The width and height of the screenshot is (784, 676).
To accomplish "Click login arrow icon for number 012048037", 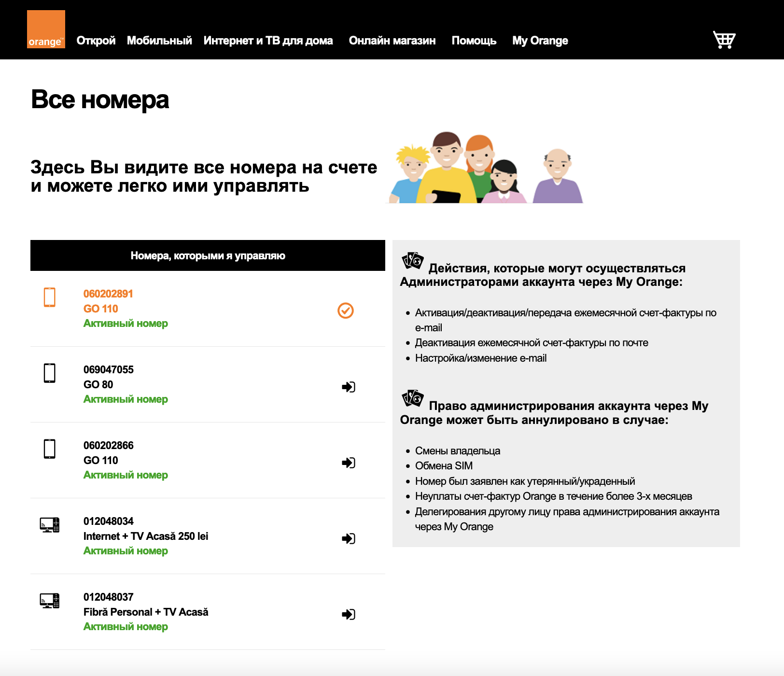I will coord(348,614).
